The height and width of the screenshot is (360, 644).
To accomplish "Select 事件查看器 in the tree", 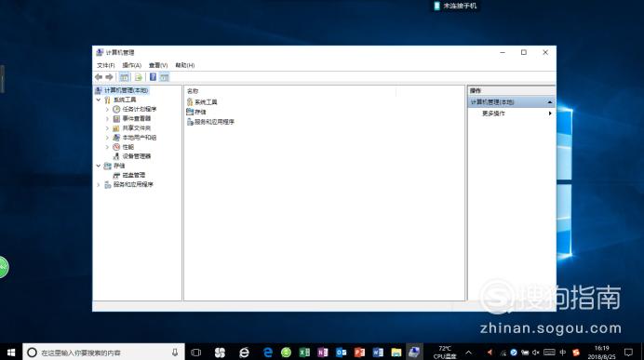I will [x=137, y=119].
